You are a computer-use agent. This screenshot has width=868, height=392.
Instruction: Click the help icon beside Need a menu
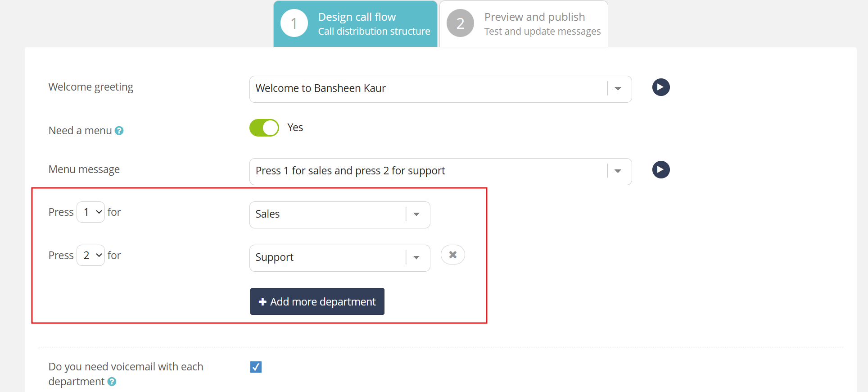119,131
